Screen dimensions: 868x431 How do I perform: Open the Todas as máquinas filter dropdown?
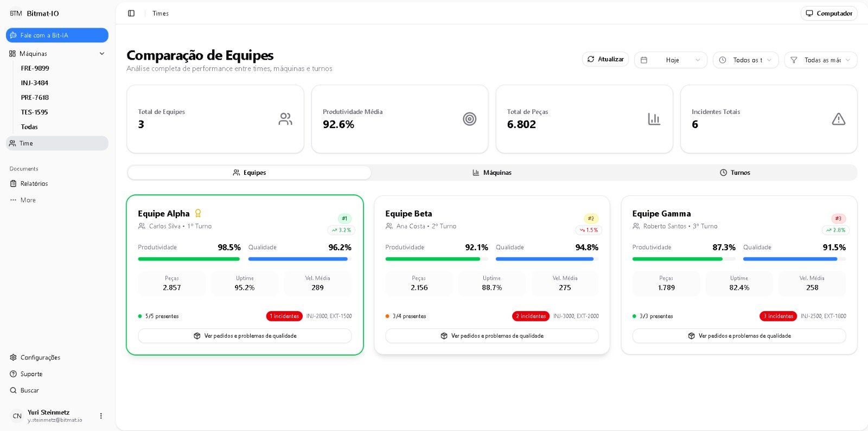[820, 60]
